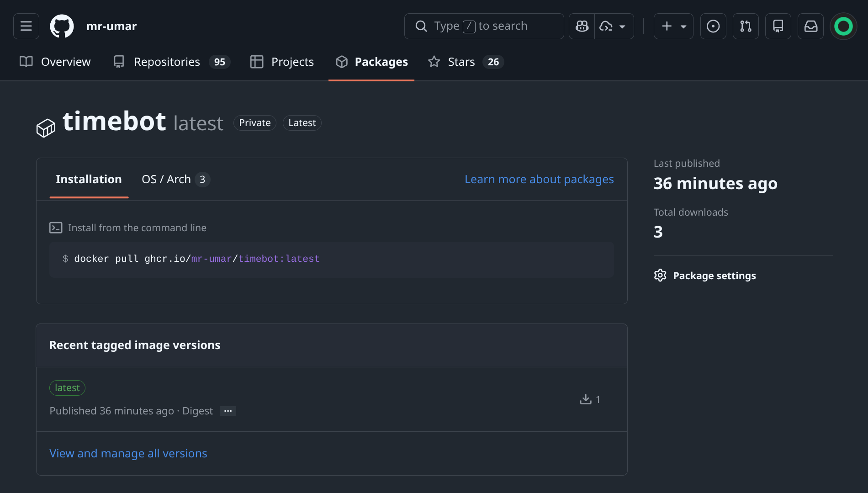The image size is (868, 493).
Task: Expand the Digest ellipsis button
Action: pos(228,411)
